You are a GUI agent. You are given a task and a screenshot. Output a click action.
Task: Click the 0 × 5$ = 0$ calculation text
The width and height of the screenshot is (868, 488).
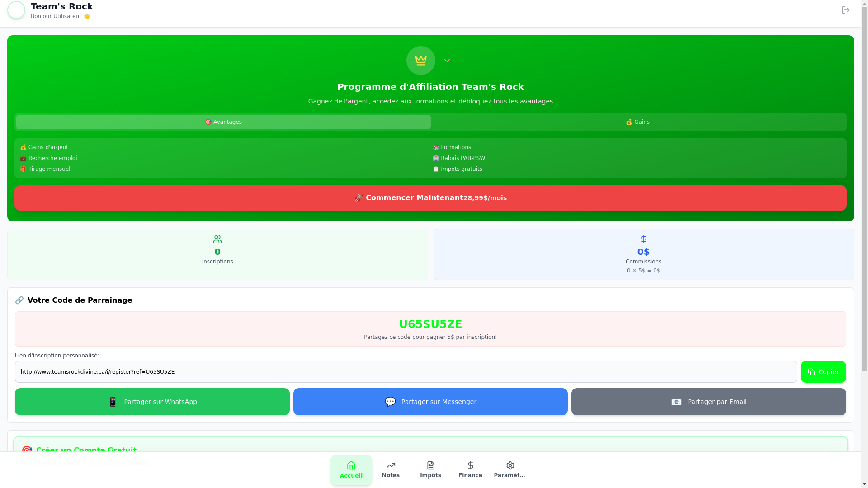pyautogui.click(x=644, y=271)
